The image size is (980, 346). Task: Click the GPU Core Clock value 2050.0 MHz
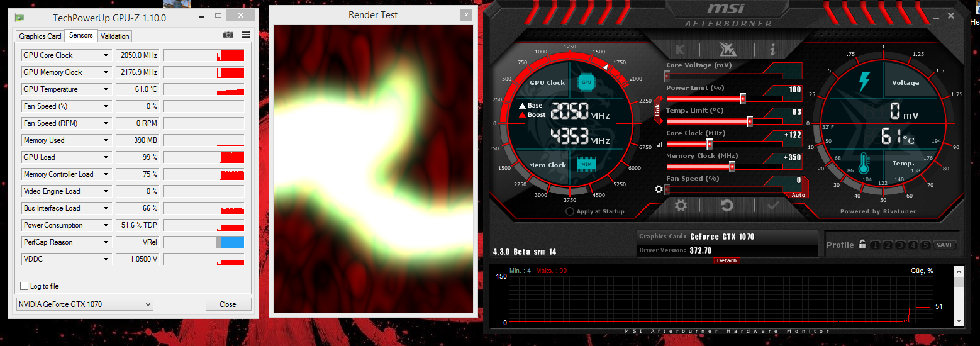pyautogui.click(x=137, y=55)
